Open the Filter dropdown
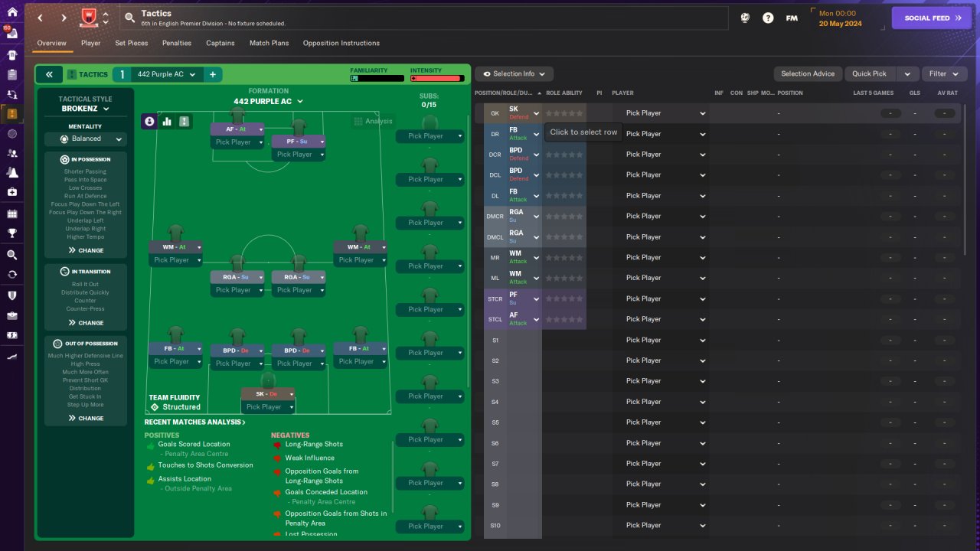This screenshot has height=551, width=980. click(x=944, y=73)
